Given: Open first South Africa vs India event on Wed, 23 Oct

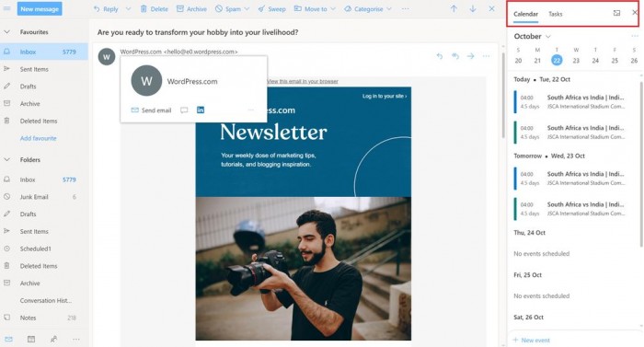Looking at the screenshot, I should pos(571,178).
